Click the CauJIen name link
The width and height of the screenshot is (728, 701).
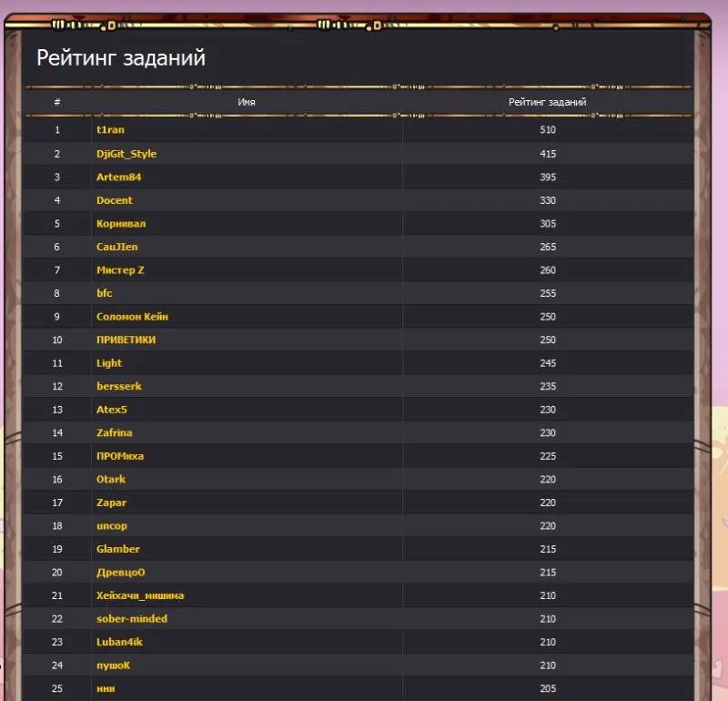(117, 247)
